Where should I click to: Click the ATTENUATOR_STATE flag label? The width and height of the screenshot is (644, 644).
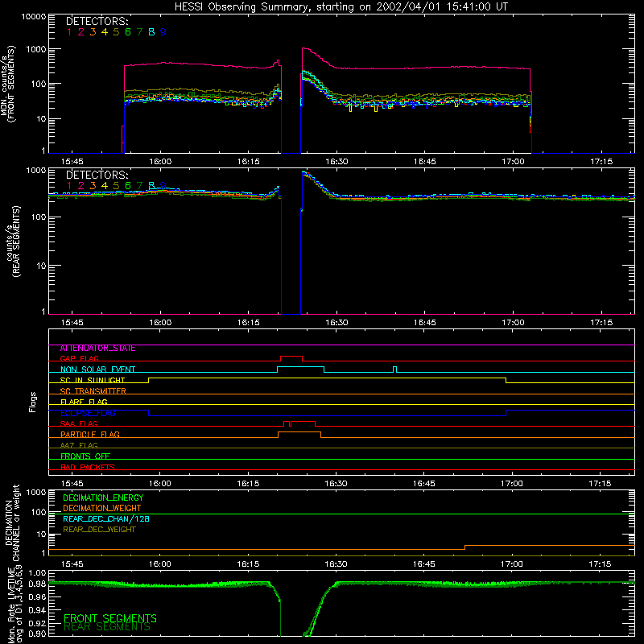[97, 349]
